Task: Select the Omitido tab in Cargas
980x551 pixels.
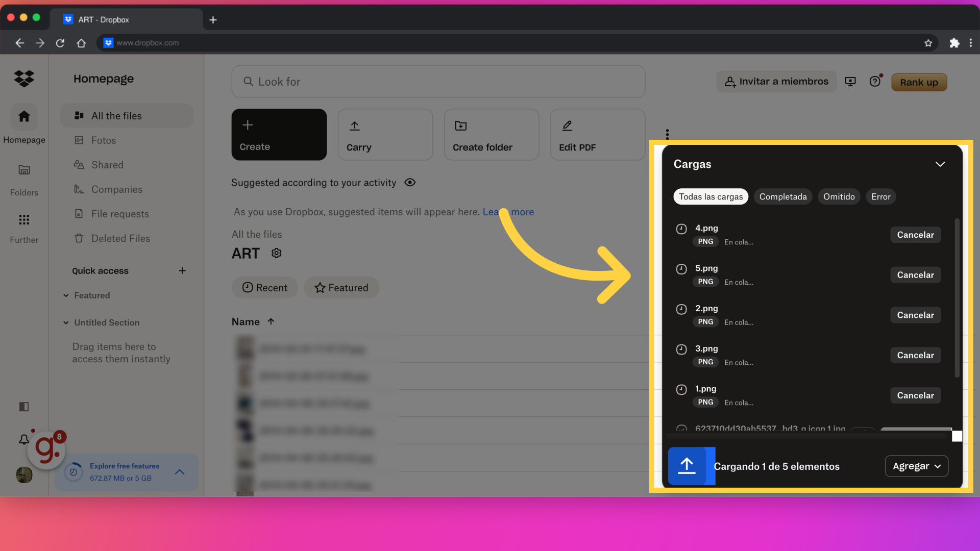Action: pyautogui.click(x=839, y=197)
